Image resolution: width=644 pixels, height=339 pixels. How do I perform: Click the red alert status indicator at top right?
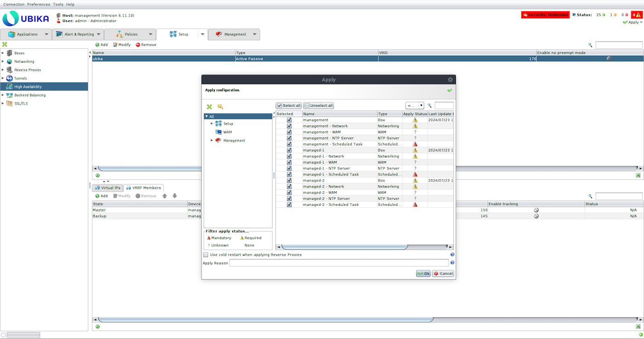636,15
